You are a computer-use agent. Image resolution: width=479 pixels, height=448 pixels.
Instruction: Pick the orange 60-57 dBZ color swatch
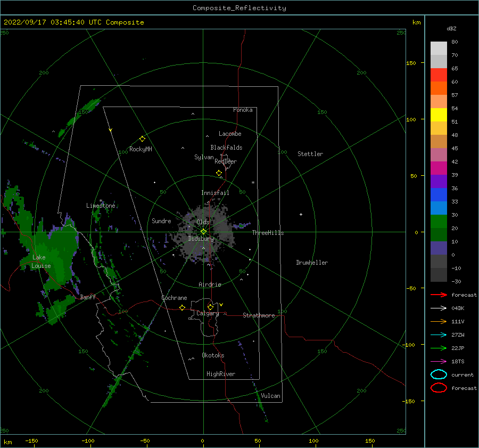pyautogui.click(x=439, y=88)
